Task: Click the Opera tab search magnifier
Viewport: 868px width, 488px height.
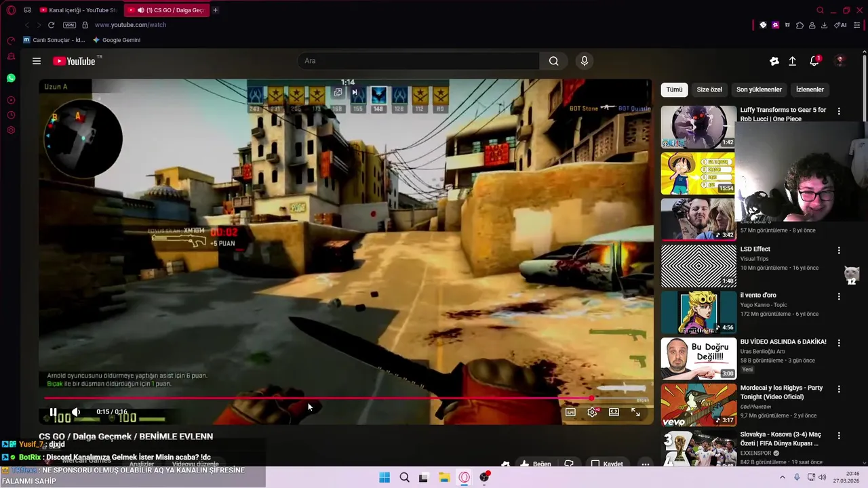Action: click(x=820, y=10)
